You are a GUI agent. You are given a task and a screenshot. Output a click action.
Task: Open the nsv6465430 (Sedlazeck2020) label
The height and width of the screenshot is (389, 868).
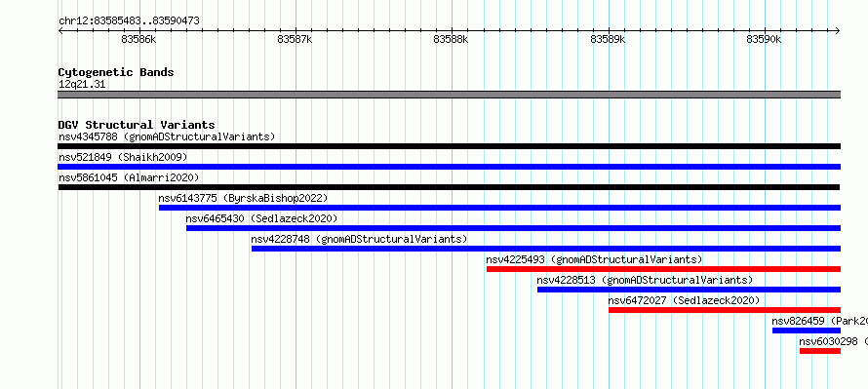point(261,218)
